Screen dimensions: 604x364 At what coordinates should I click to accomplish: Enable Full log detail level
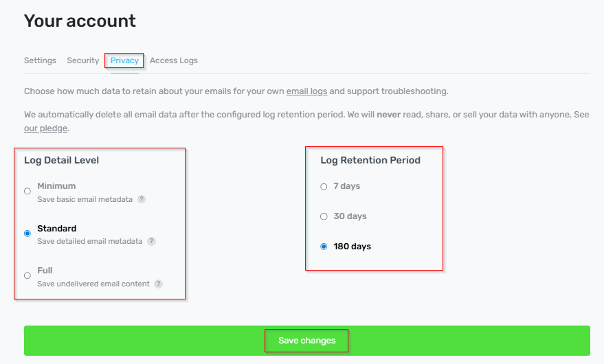pyautogui.click(x=27, y=275)
